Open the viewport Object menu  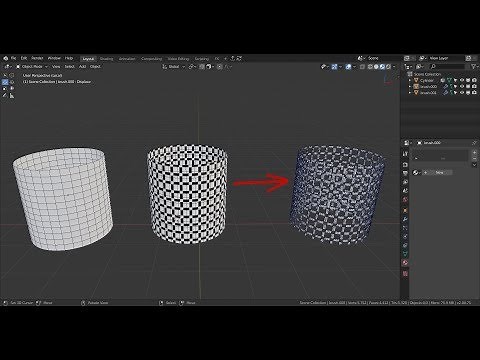point(95,67)
